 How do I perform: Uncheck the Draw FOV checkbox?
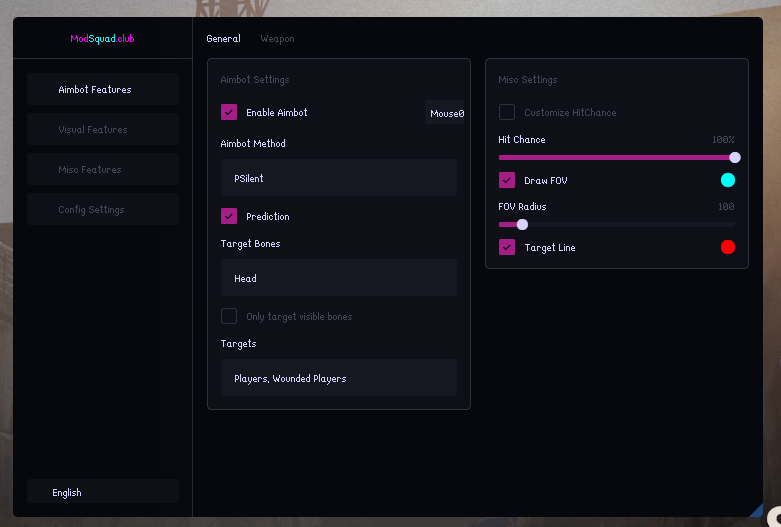click(507, 181)
